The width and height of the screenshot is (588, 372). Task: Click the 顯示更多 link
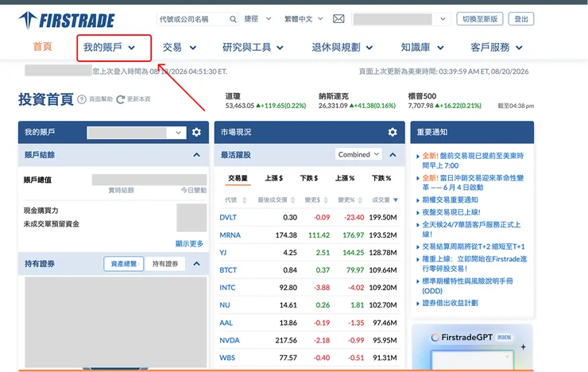[x=189, y=244]
